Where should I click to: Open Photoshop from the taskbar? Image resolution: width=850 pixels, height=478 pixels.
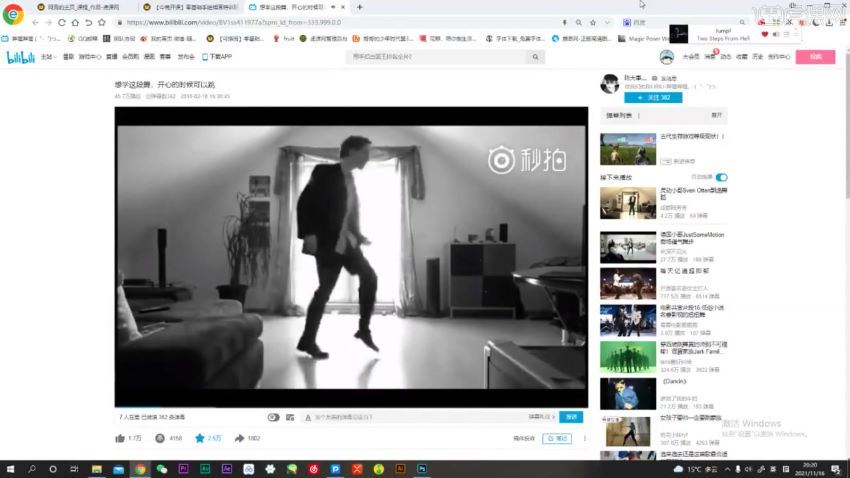point(422,469)
